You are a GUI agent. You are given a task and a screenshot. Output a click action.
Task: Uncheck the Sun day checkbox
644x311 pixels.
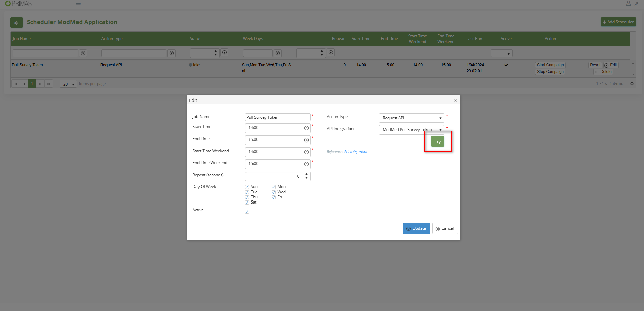(x=247, y=187)
